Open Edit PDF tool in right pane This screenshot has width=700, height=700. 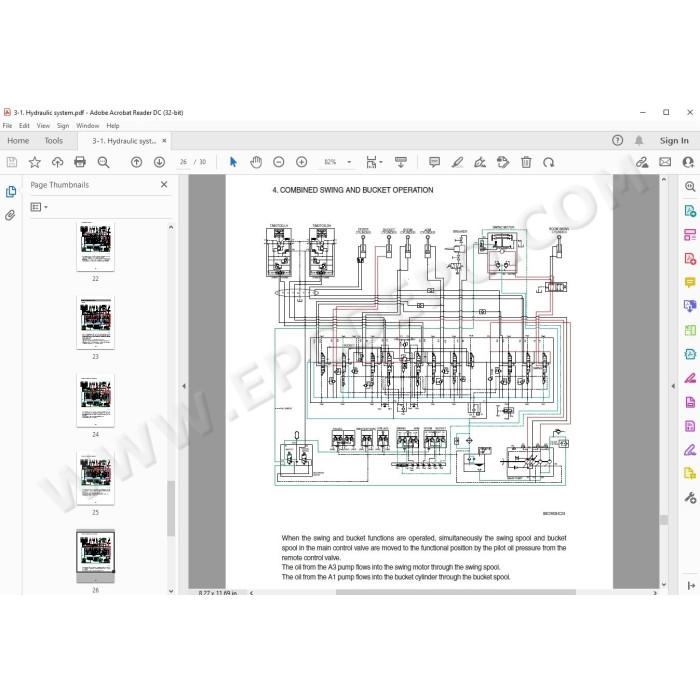point(690,235)
